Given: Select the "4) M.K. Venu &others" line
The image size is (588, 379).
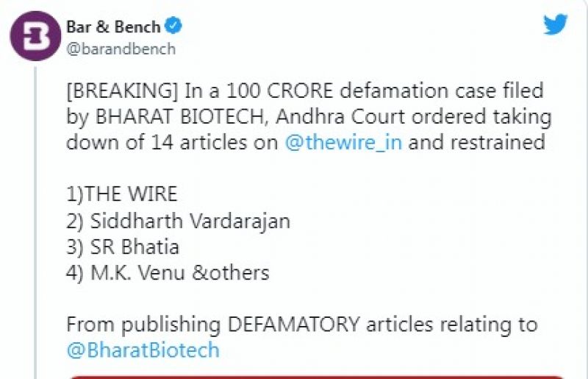Looking at the screenshot, I should pyautogui.click(x=168, y=274).
